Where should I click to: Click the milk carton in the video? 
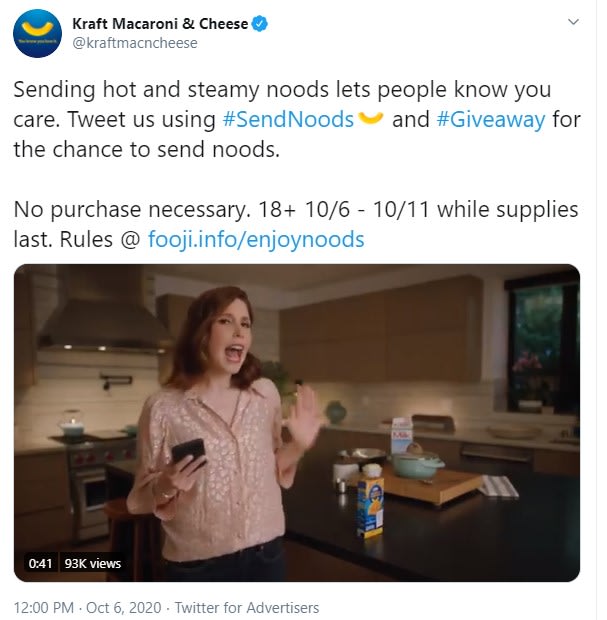(401, 437)
